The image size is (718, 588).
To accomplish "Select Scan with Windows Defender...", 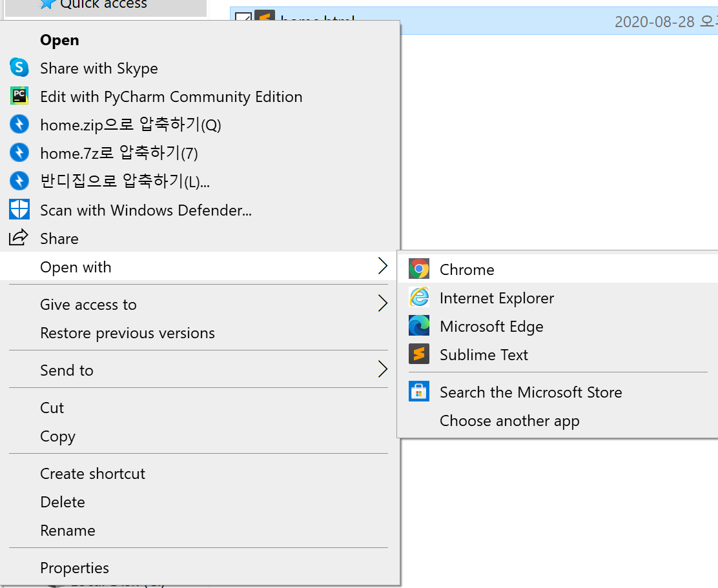I will pos(200,210).
